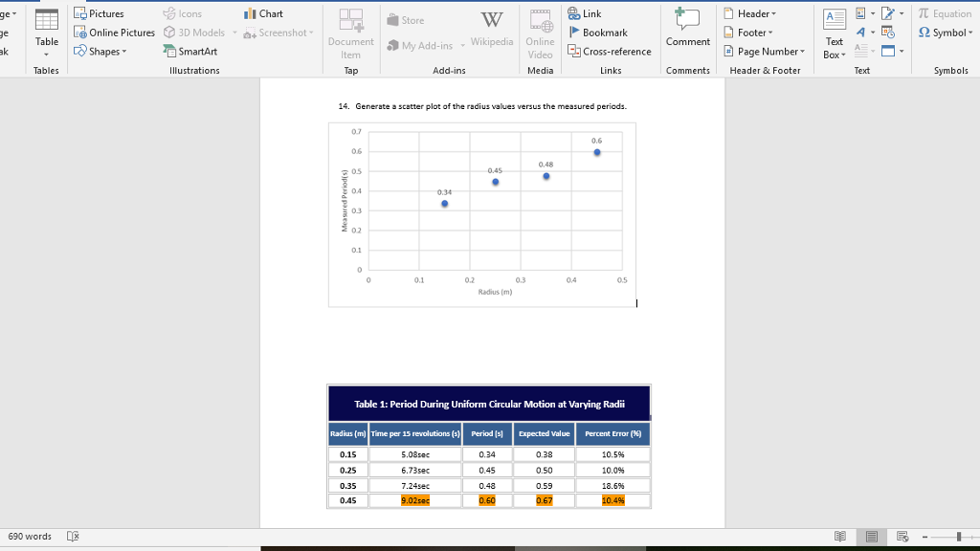The height and width of the screenshot is (551, 980).
Task: Open the Symbol dropdown
Action: (944, 32)
